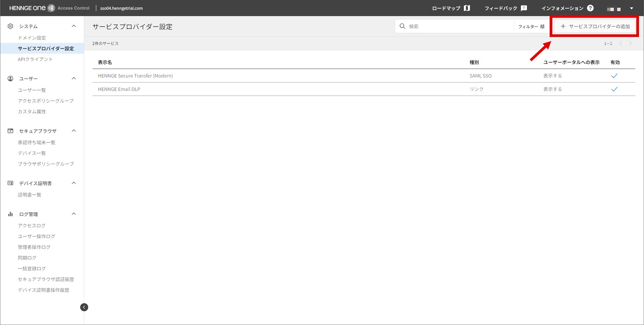Click the 表示する cell for HENNGE Email DLP
The image size is (644, 325).
click(553, 89)
